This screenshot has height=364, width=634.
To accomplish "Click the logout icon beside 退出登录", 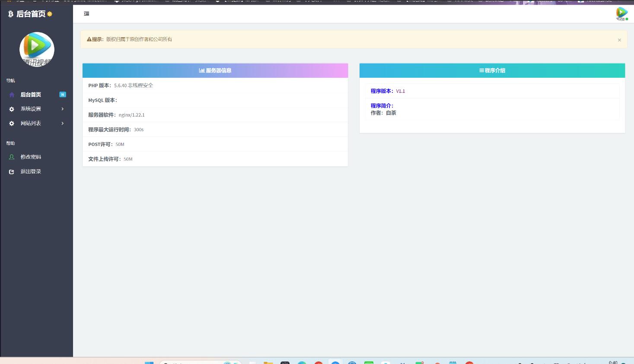I will tap(12, 172).
